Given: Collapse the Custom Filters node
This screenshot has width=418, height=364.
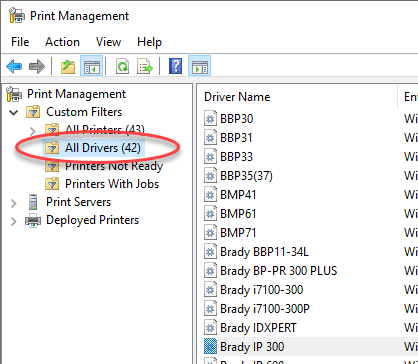Looking at the screenshot, I should (x=14, y=112).
